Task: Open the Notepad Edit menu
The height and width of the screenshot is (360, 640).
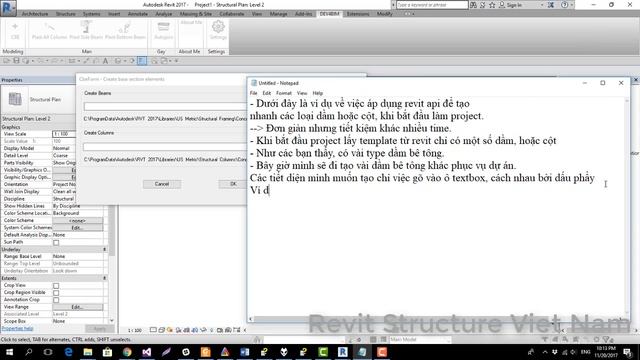Action: (267, 93)
